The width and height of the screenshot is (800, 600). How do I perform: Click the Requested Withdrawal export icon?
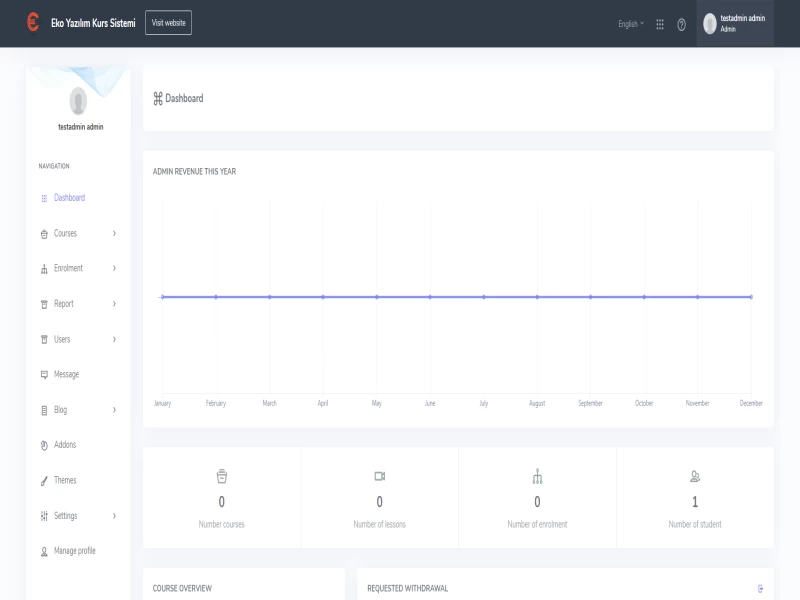pos(761,588)
